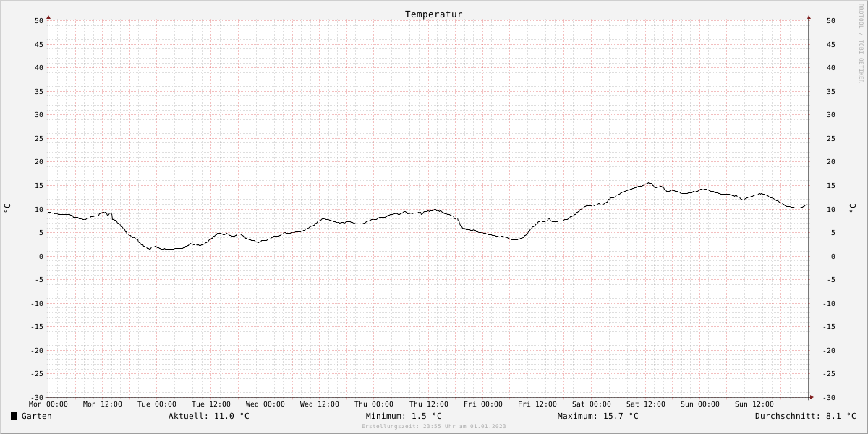
Task: Select the Maximum: 15.7 °C value
Action: [x=598, y=416]
